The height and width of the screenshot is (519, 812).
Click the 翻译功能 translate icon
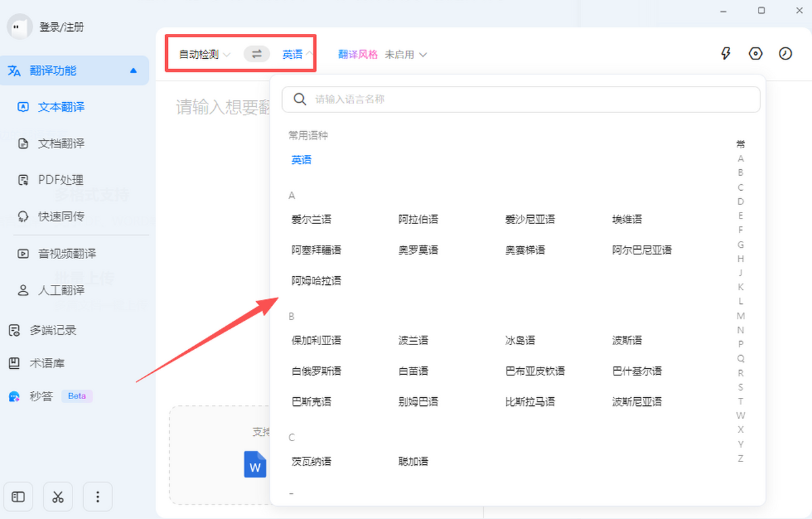(x=14, y=70)
